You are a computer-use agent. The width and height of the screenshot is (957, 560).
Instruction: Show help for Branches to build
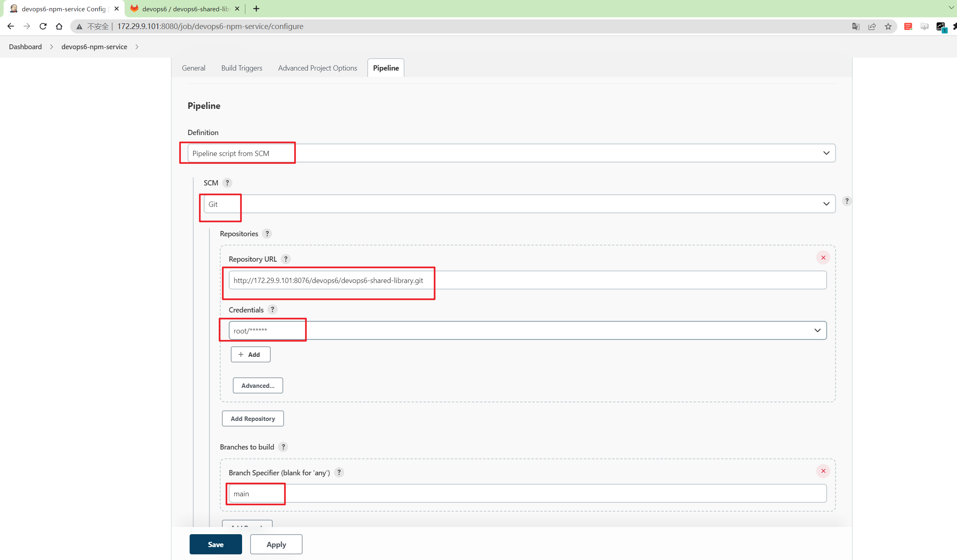click(x=284, y=447)
